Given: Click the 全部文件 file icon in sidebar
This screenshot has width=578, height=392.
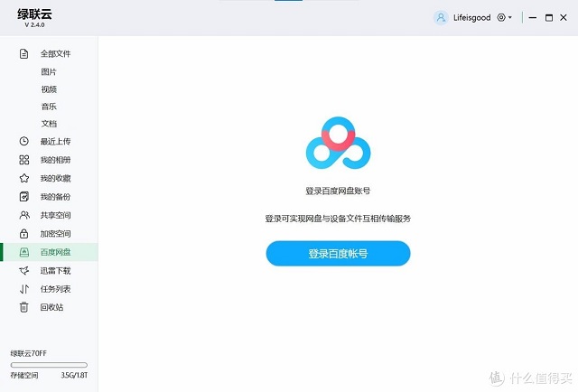Looking at the screenshot, I should click(x=24, y=54).
